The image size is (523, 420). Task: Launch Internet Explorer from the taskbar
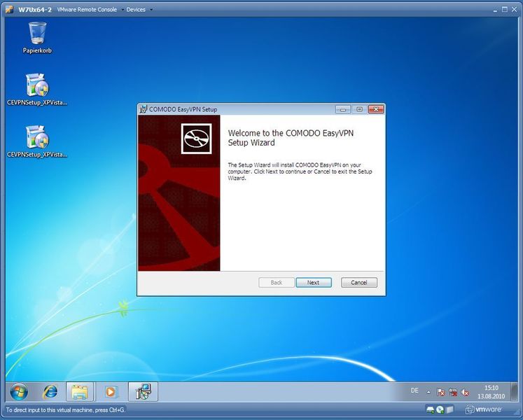coord(50,391)
